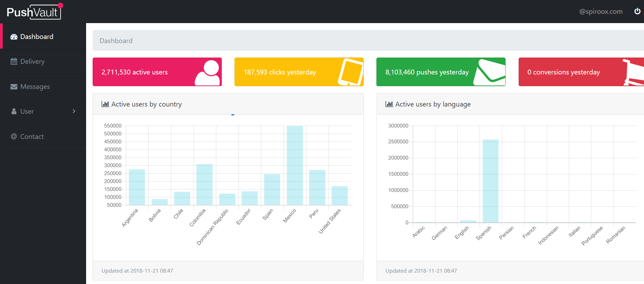Screen dimensions: 644x284
Task: Click the Mexico bar in country chart
Action: [295, 165]
